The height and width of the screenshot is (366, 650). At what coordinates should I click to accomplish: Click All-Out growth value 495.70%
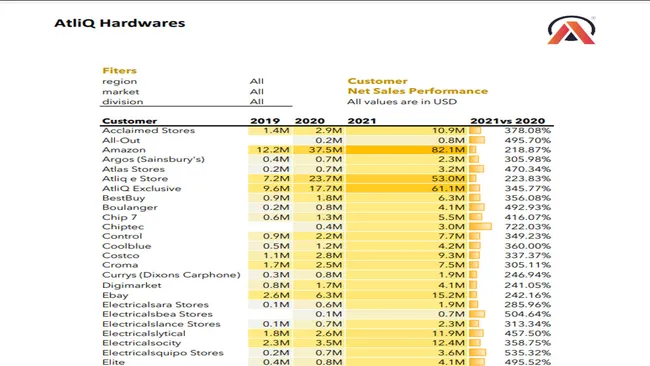[528, 140]
